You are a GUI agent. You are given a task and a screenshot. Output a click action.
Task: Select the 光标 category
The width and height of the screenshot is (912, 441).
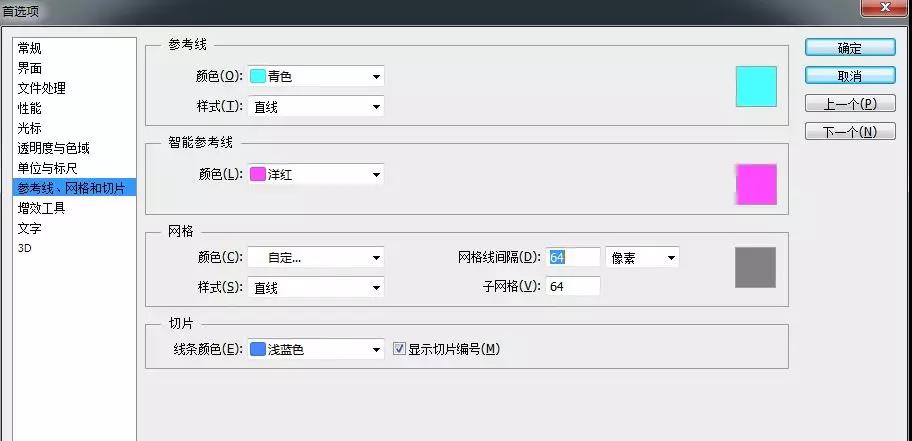pyautogui.click(x=74, y=128)
